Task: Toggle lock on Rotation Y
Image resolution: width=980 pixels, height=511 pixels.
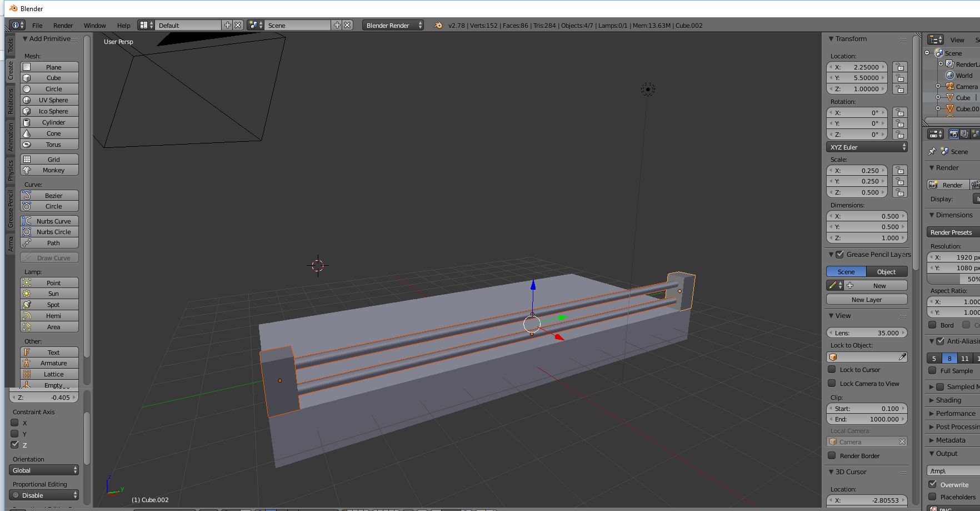Action: (x=900, y=123)
